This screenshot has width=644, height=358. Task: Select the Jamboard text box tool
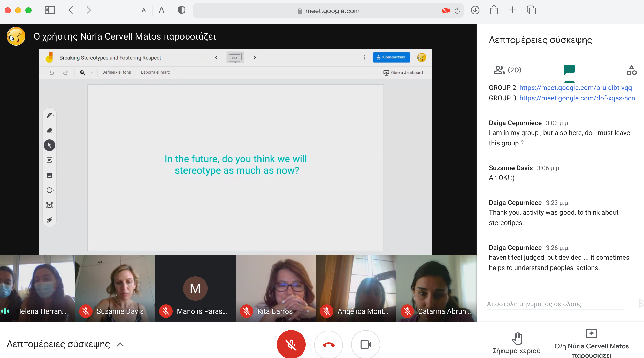50,205
